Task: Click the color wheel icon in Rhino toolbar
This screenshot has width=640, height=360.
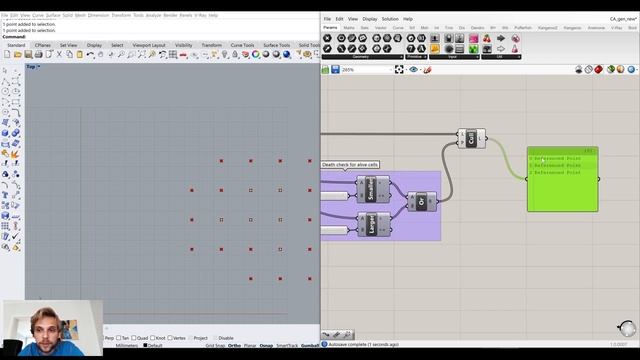Action: point(256,54)
